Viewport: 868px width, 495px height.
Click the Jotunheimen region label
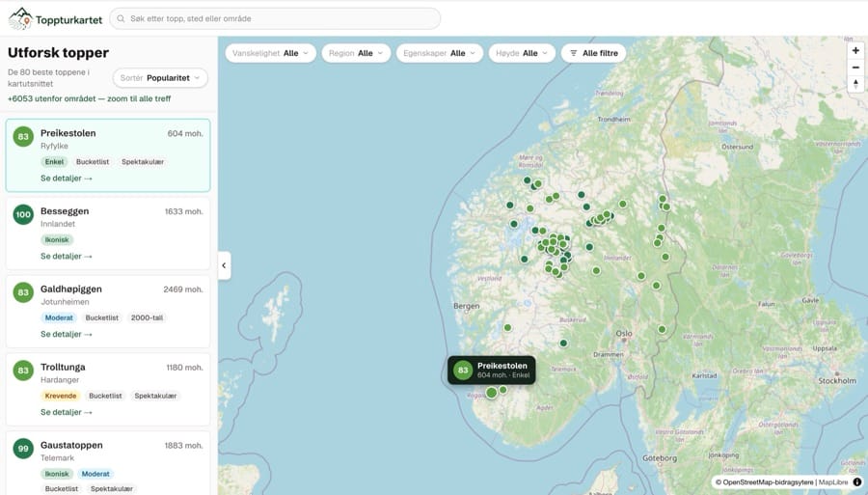coord(65,302)
